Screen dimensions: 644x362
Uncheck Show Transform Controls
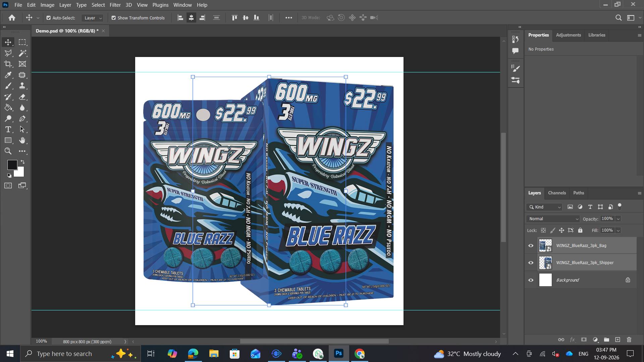pos(114,18)
